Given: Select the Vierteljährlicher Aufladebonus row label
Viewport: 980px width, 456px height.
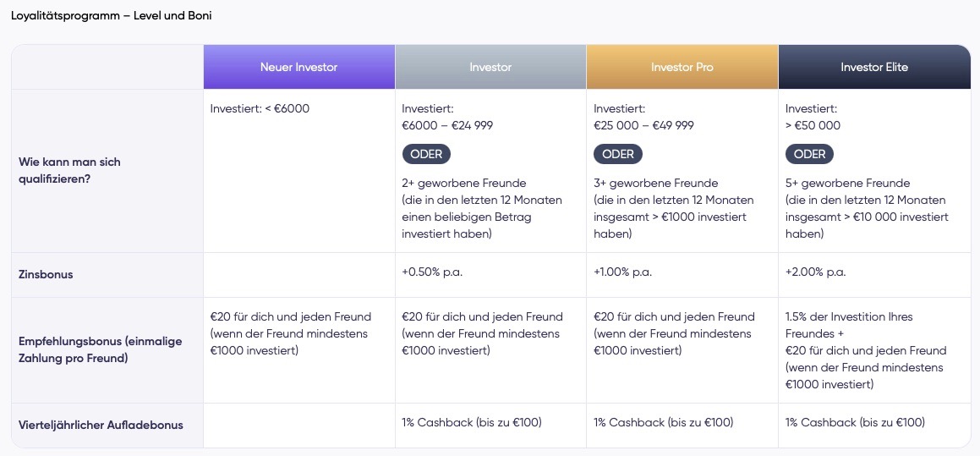Looking at the screenshot, I should click(x=101, y=425).
